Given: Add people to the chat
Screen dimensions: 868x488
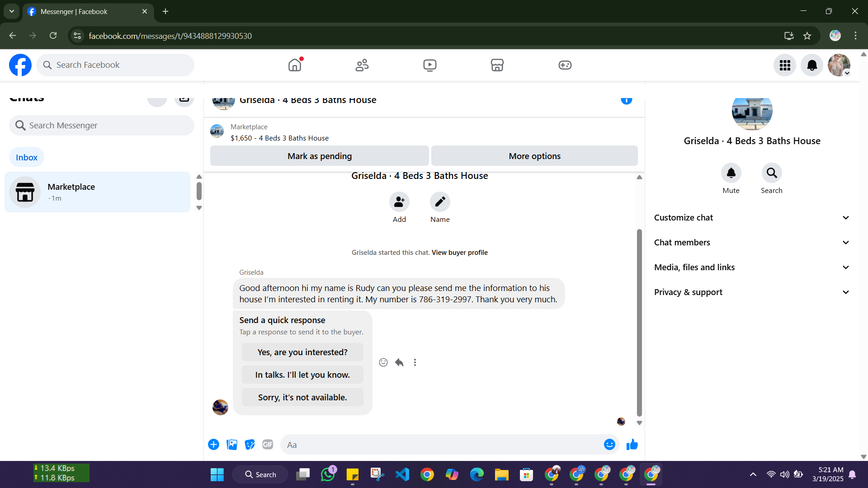Looking at the screenshot, I should point(399,202).
